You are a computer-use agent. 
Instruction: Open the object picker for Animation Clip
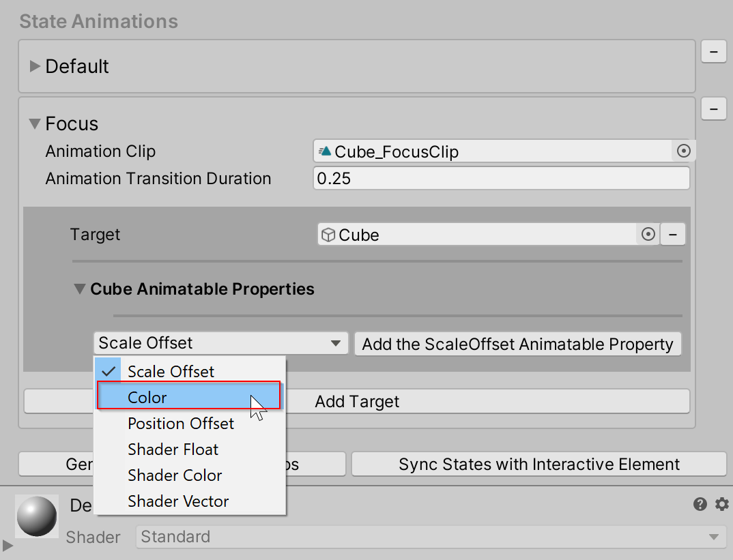(x=683, y=151)
